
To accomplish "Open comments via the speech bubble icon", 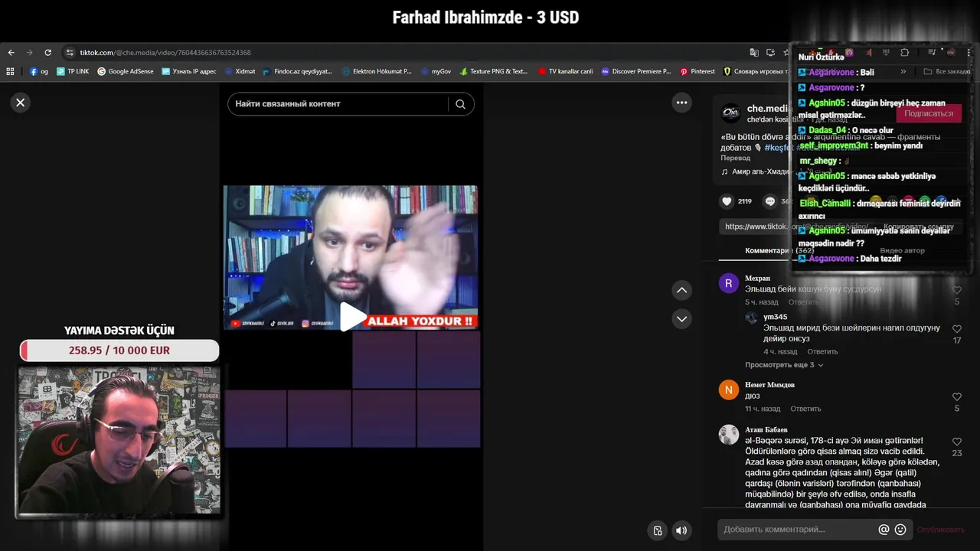I will (770, 201).
